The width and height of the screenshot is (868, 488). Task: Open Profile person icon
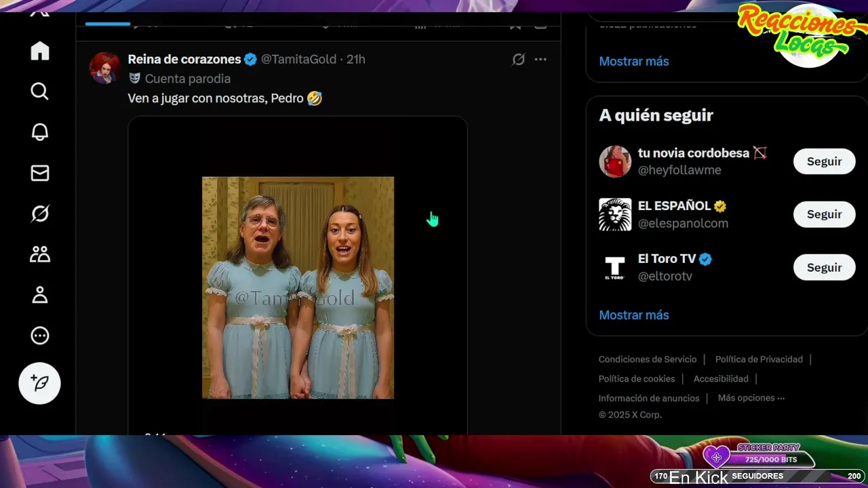pyautogui.click(x=40, y=295)
